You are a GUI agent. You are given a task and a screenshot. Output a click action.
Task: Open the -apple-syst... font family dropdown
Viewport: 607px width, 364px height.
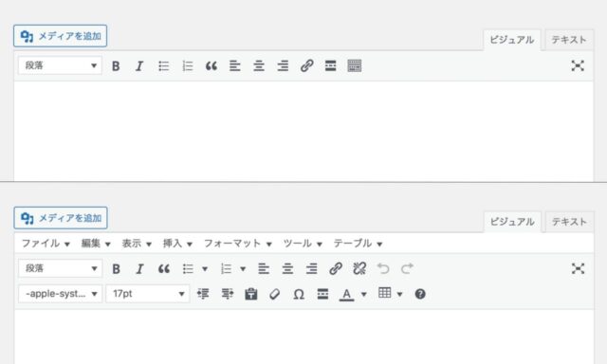[61, 294]
